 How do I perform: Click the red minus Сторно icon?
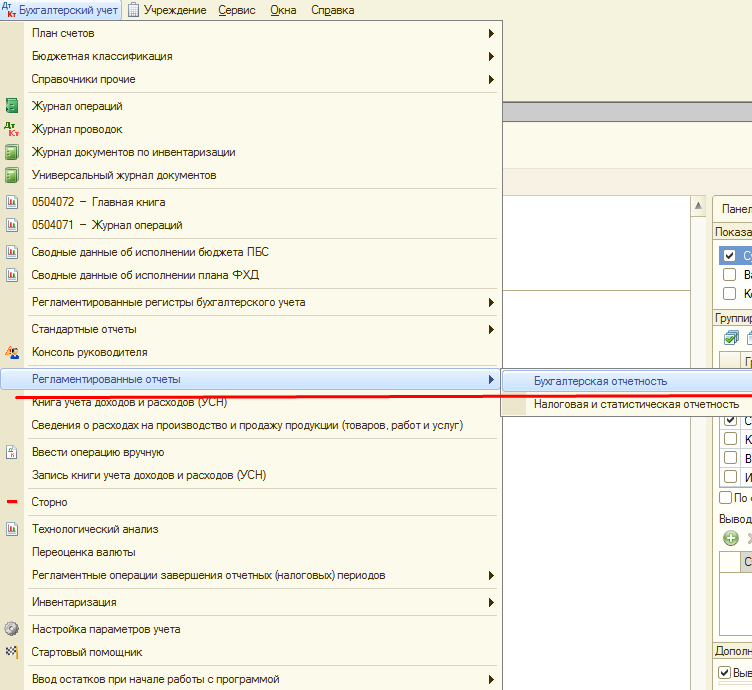pos(12,502)
